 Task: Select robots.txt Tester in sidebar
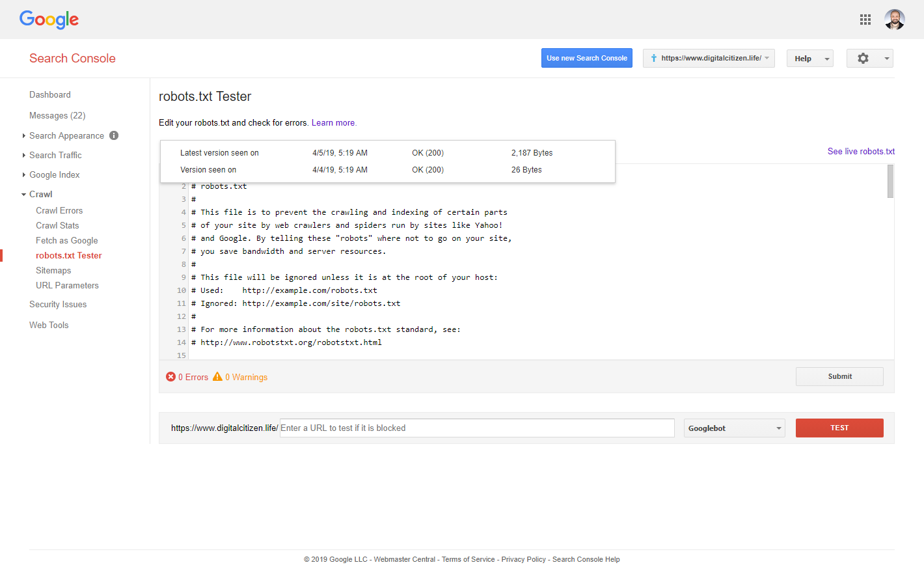(69, 255)
